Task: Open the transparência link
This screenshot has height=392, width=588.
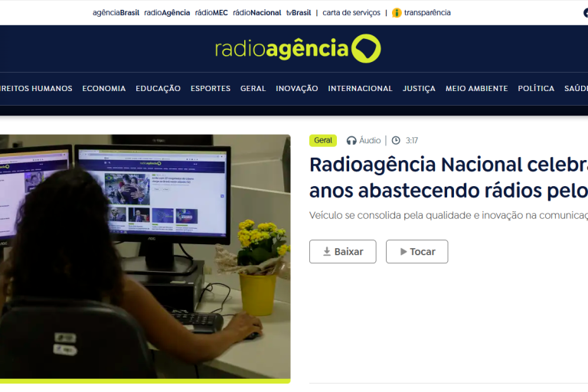Action: [427, 13]
